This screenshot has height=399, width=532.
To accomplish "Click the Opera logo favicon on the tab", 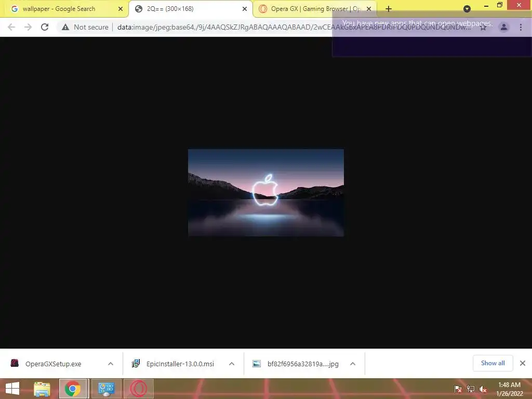I will pos(262,9).
